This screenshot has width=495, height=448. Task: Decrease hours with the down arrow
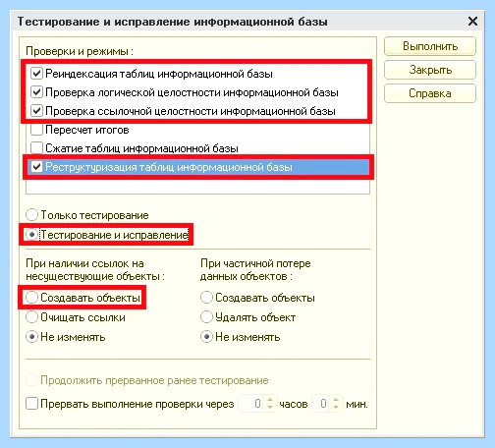(x=270, y=407)
